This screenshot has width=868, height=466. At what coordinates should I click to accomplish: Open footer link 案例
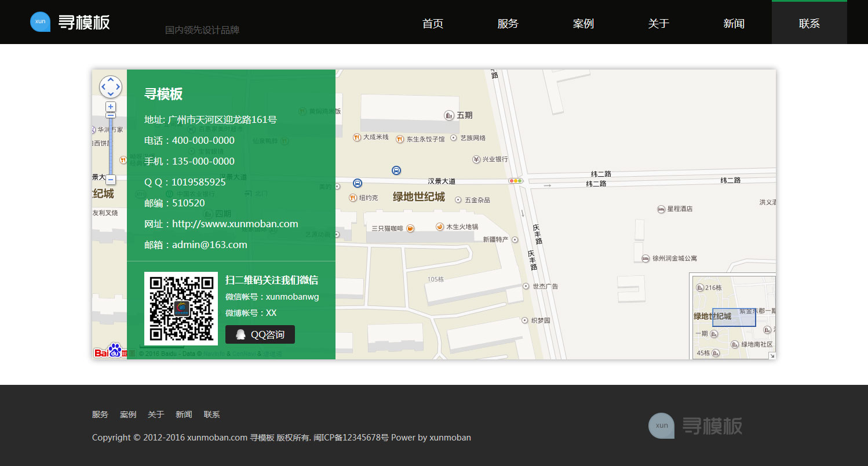pyautogui.click(x=128, y=414)
